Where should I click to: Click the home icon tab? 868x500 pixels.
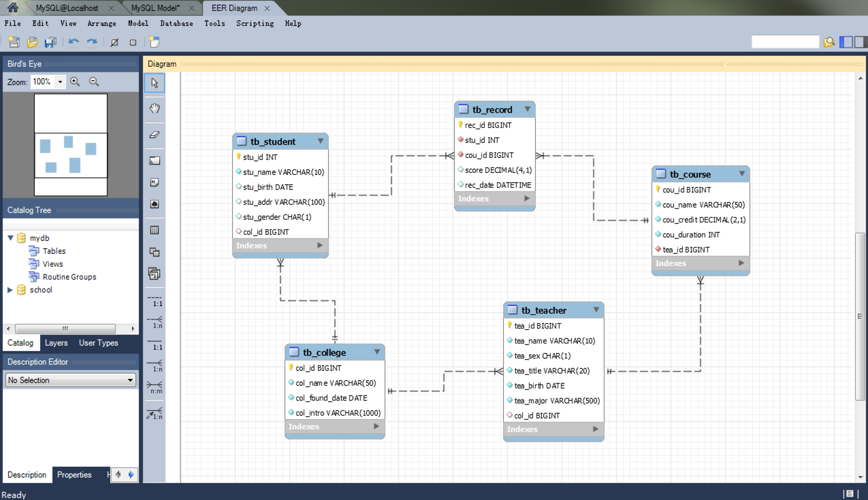(13, 7)
